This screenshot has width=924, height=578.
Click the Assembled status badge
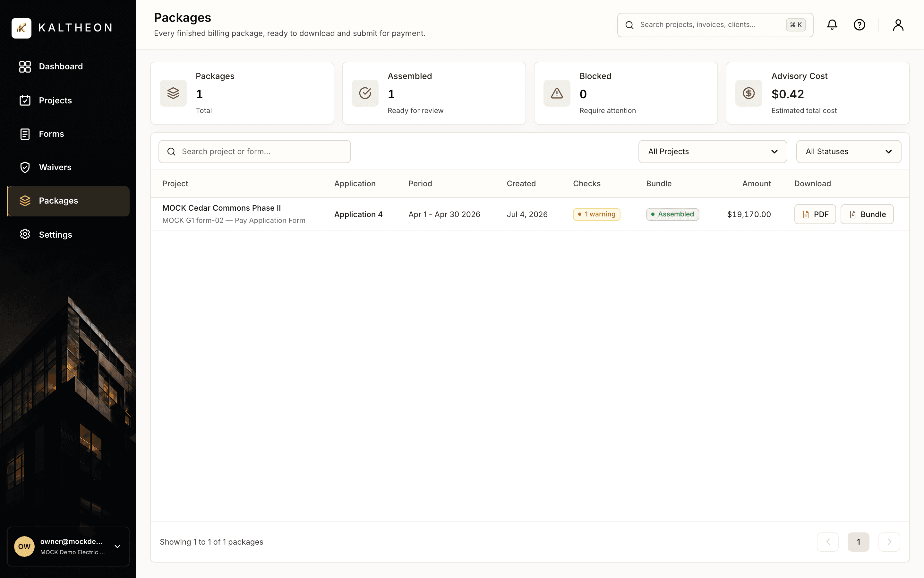coord(672,214)
